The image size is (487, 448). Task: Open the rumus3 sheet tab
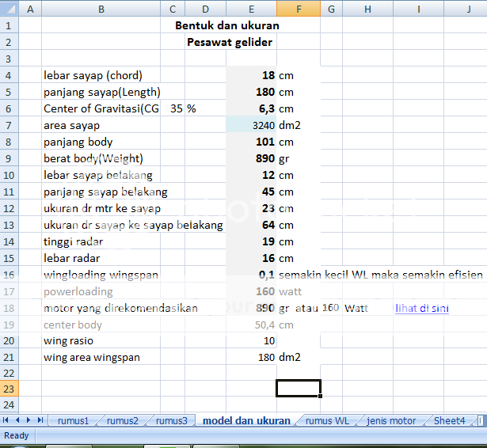[172, 420]
